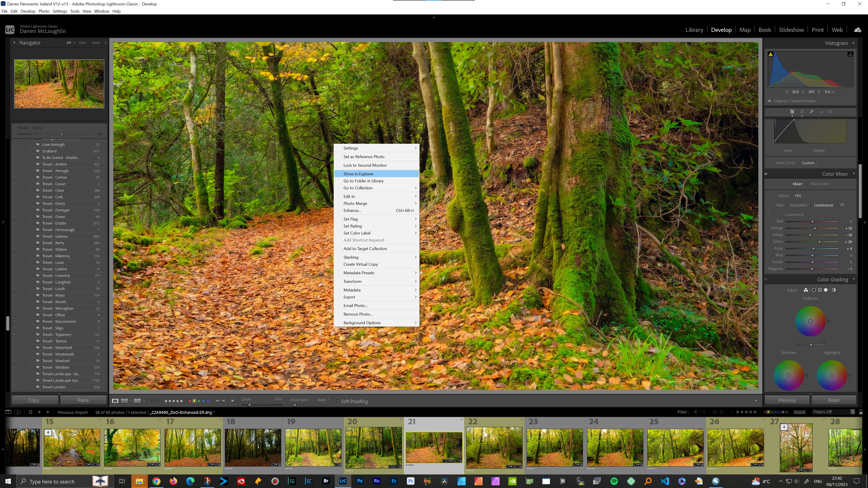Select three-way Color Grading adjust mode

click(806, 290)
